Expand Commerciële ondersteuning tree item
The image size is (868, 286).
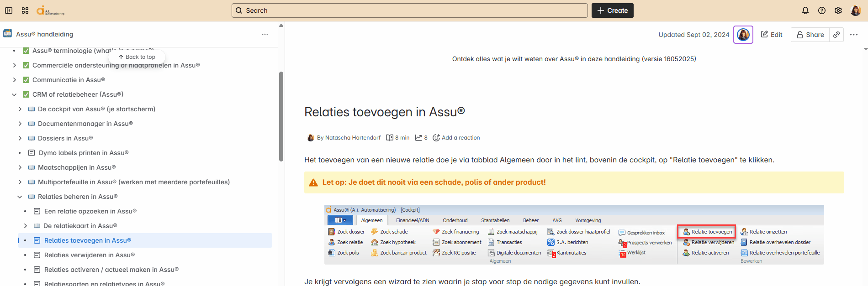pyautogui.click(x=14, y=65)
